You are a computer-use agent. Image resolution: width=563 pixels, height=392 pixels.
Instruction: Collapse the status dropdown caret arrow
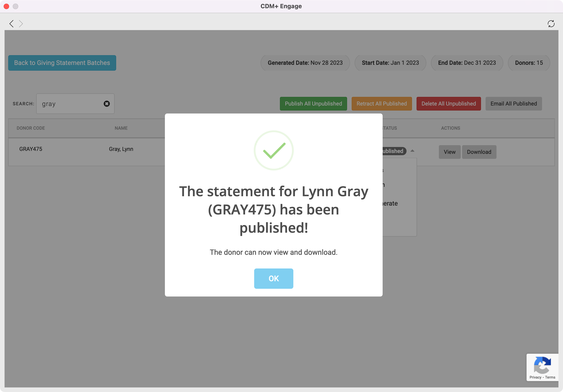(412, 151)
